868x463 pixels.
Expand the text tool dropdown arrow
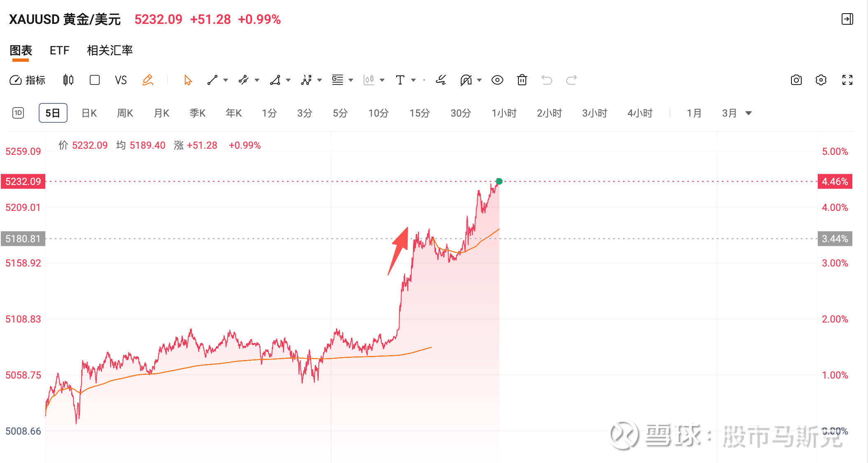pos(413,80)
